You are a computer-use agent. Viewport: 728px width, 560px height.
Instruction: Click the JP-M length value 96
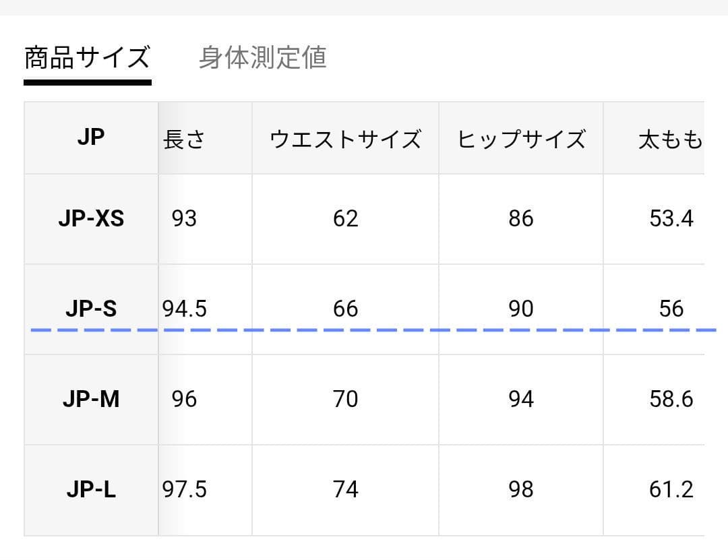(x=184, y=400)
